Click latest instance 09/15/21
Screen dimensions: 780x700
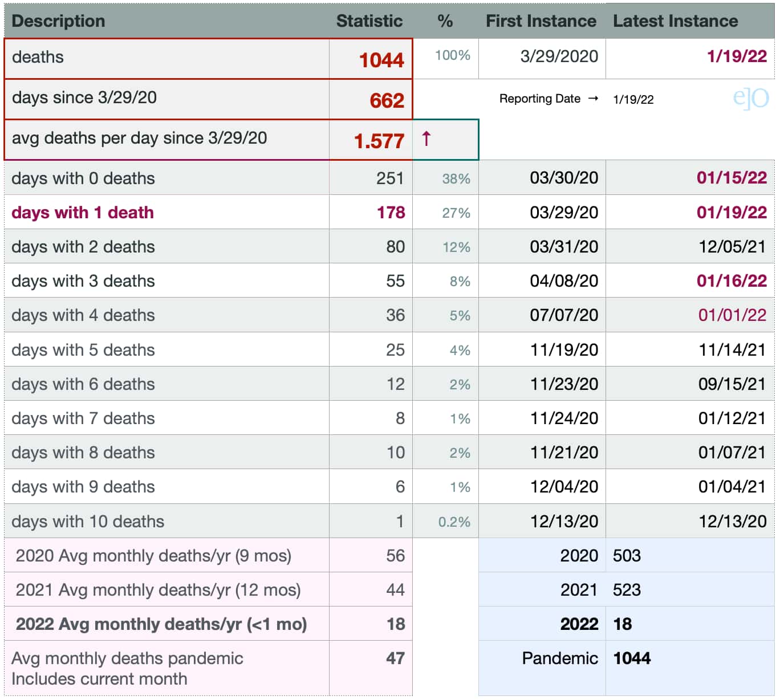coord(732,384)
